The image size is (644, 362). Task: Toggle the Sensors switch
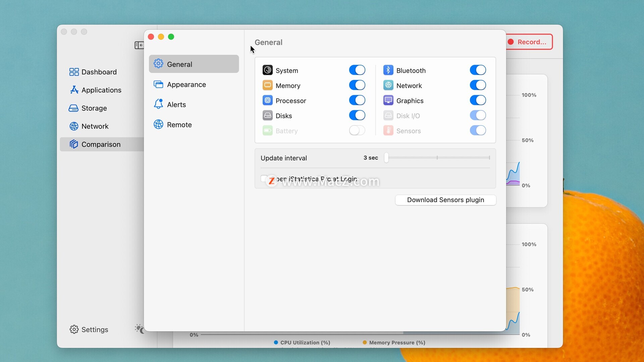[x=478, y=130]
